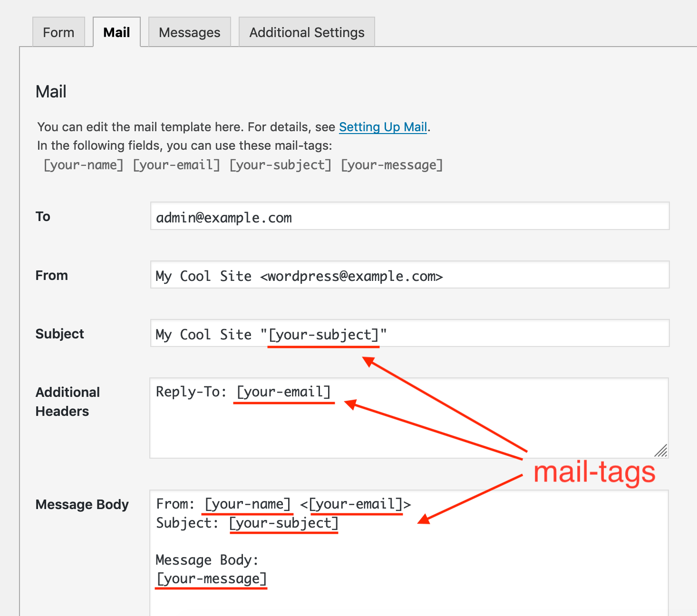The image size is (697, 616).
Task: Select the Mail tab
Action: pyautogui.click(x=116, y=32)
